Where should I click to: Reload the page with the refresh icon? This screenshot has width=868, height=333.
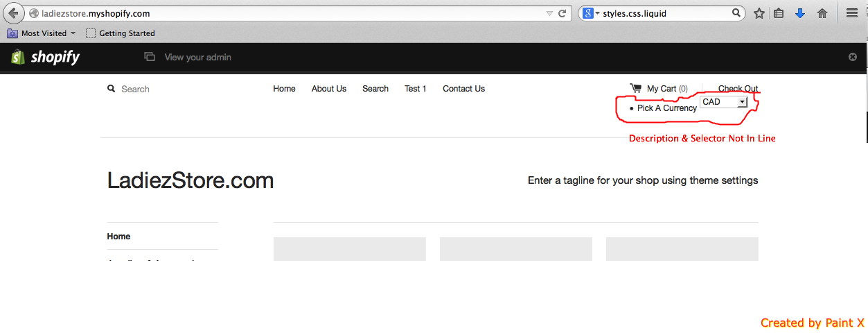click(x=563, y=13)
